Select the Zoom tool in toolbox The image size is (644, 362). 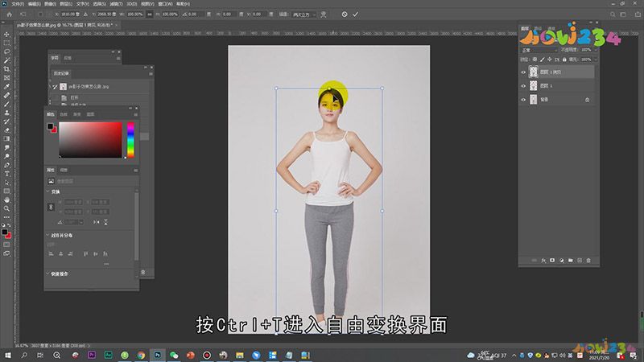(x=6, y=208)
